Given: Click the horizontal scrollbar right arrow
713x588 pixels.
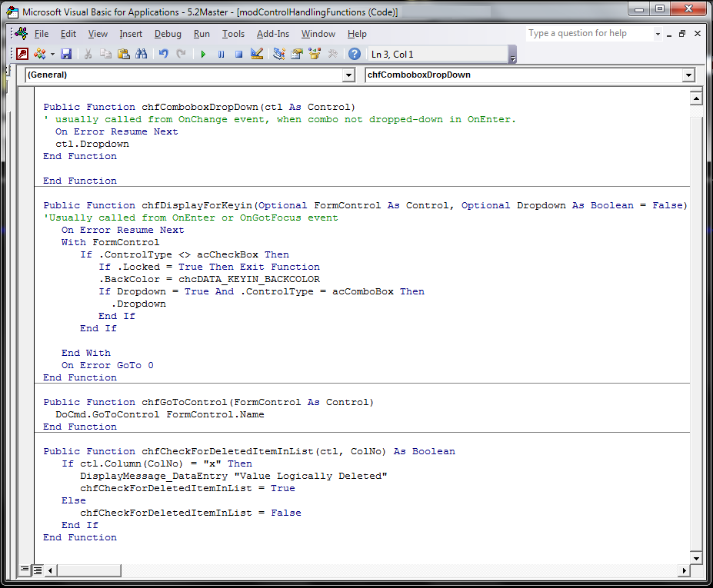Looking at the screenshot, I should 684,570.
